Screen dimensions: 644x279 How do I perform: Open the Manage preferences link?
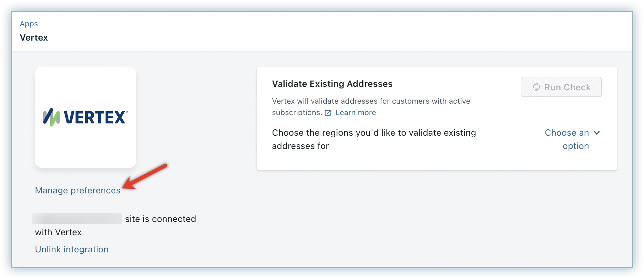(x=78, y=190)
